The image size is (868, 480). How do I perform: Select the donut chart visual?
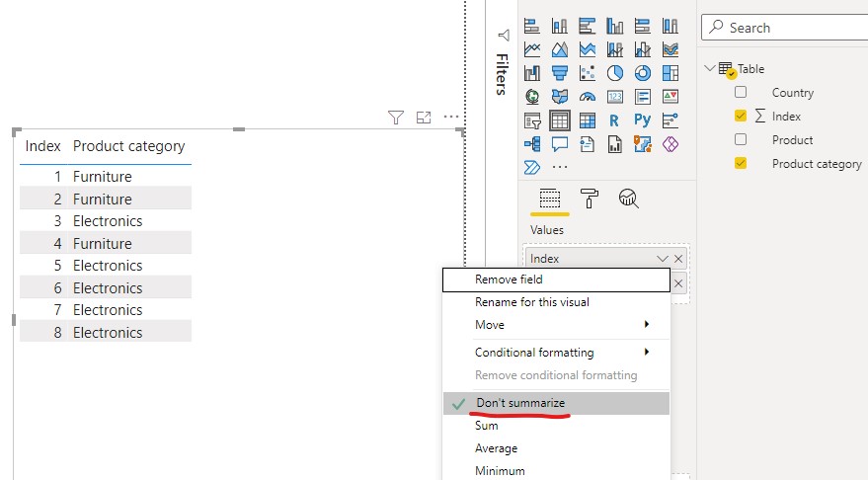643,73
